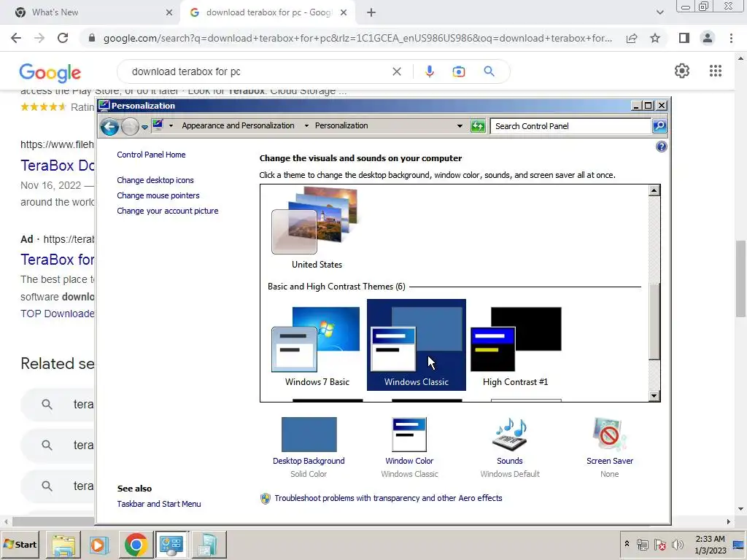Troubleshoot problems with transparency and Aero effects

(388, 498)
